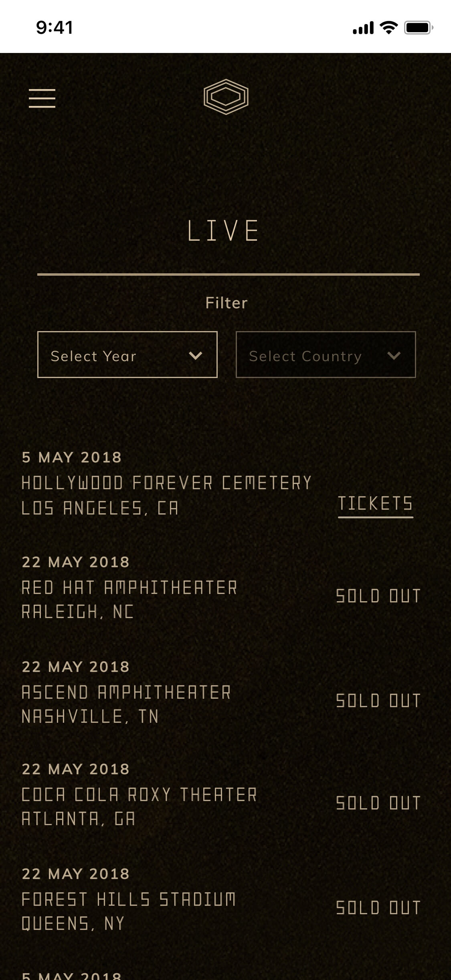451x980 pixels.
Task: Click the Select Year chevron arrow
Action: pyautogui.click(x=195, y=356)
